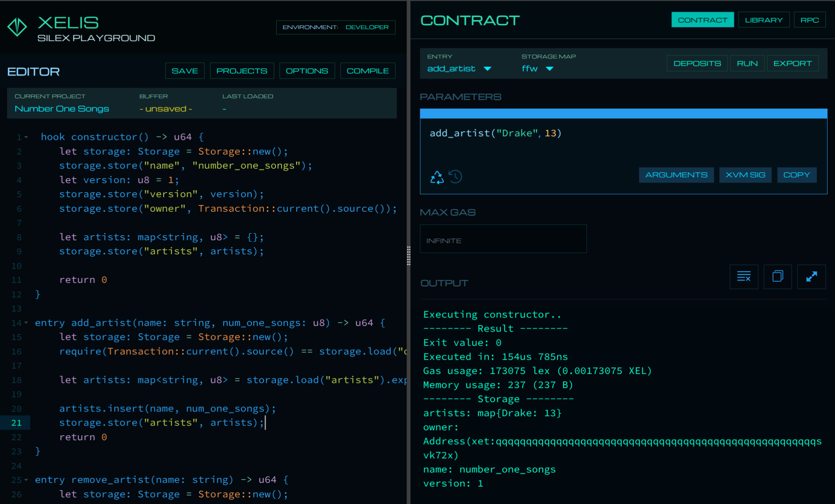Click the Xelis diamond logo
Image resolution: width=835 pixels, height=504 pixels.
tap(17, 27)
